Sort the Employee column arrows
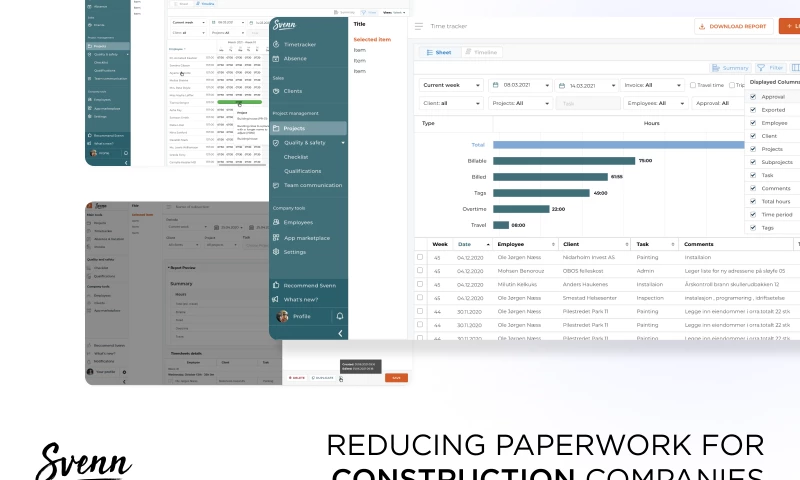This screenshot has width=800, height=480. [x=553, y=245]
